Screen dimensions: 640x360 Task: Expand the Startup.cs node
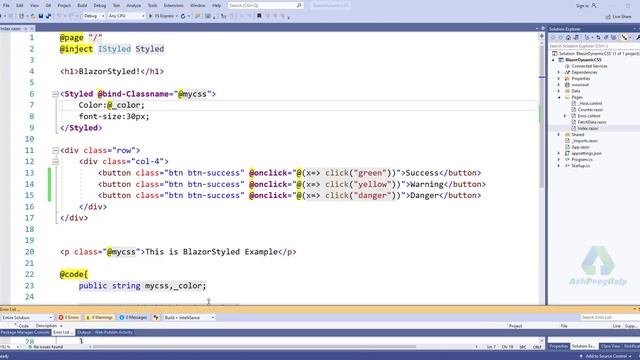(559, 166)
